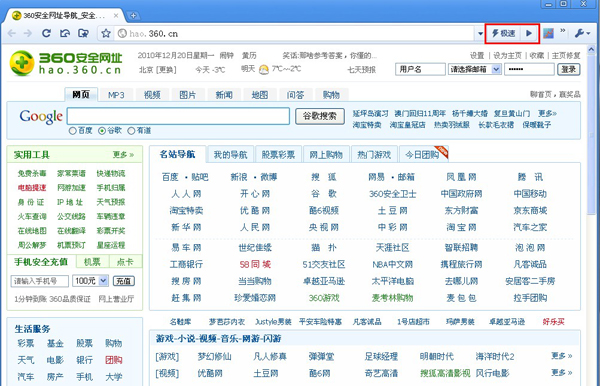Select the 有道 search engine radio

click(x=131, y=131)
